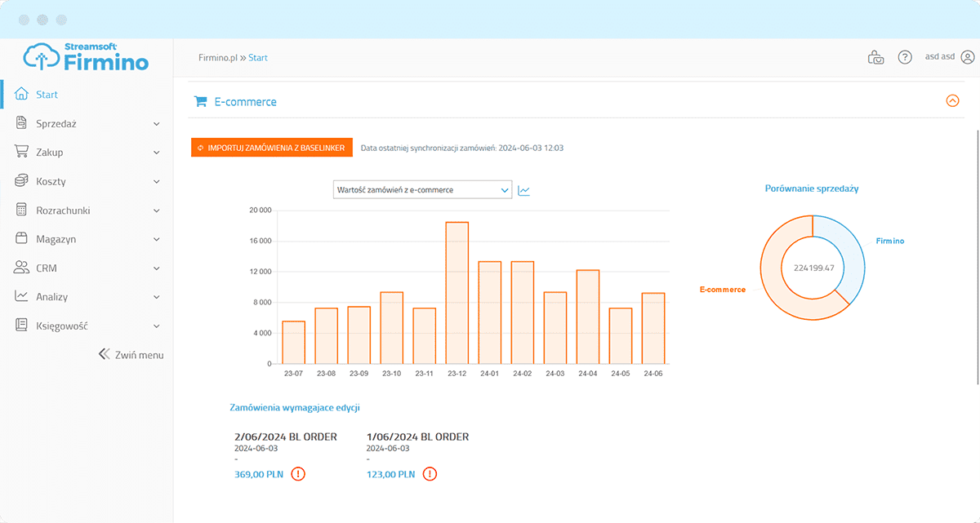Click the E-commerce donut legend label

(723, 290)
